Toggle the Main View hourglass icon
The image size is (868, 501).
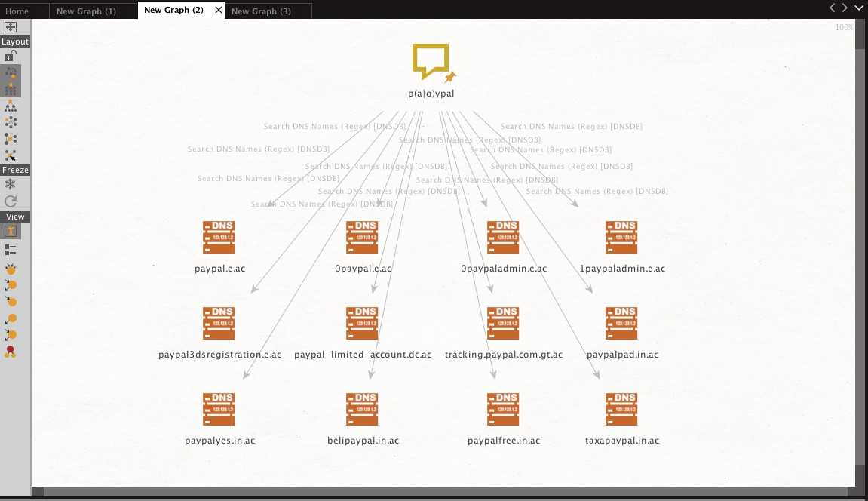coord(11,231)
